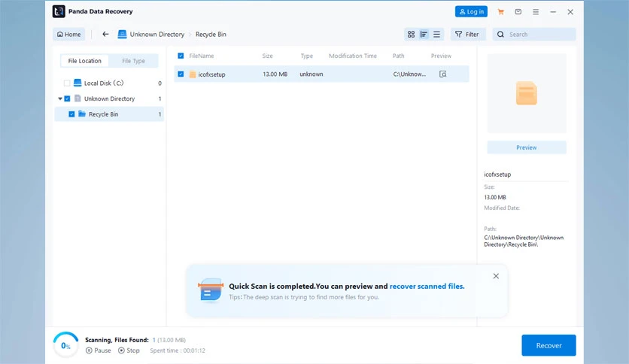
Task: Pause the ongoing scan
Action: tap(99, 350)
